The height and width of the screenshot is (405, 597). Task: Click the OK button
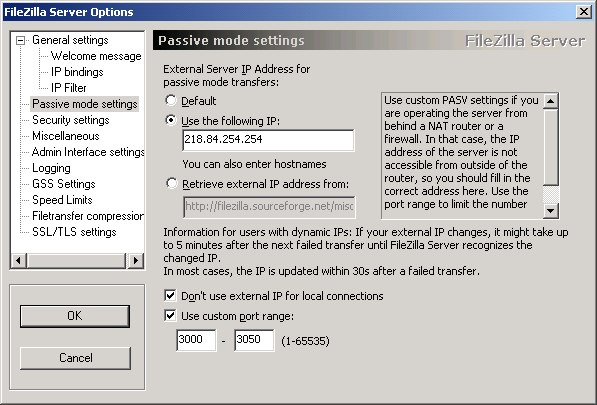75,316
